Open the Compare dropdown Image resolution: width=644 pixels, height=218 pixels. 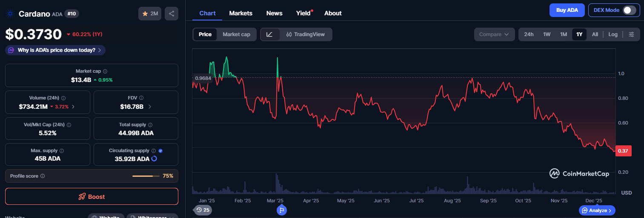494,34
